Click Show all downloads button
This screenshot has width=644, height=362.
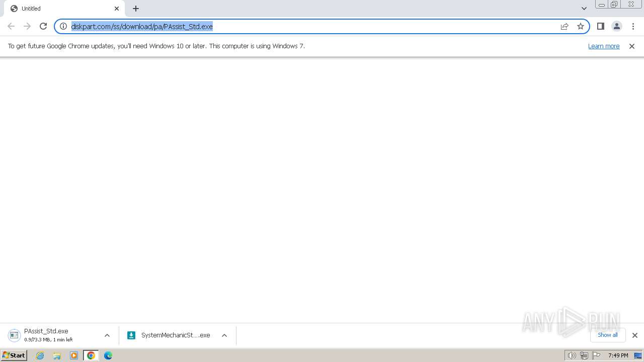pyautogui.click(x=608, y=335)
